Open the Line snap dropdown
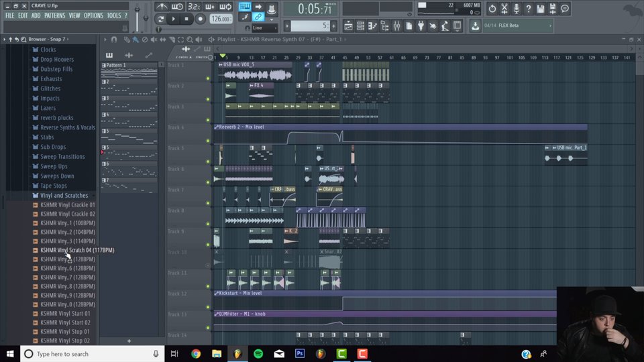 coord(264,28)
